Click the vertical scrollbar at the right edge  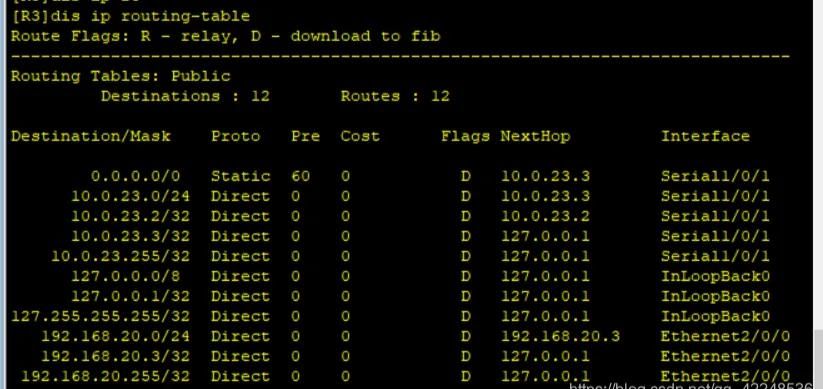(818, 194)
